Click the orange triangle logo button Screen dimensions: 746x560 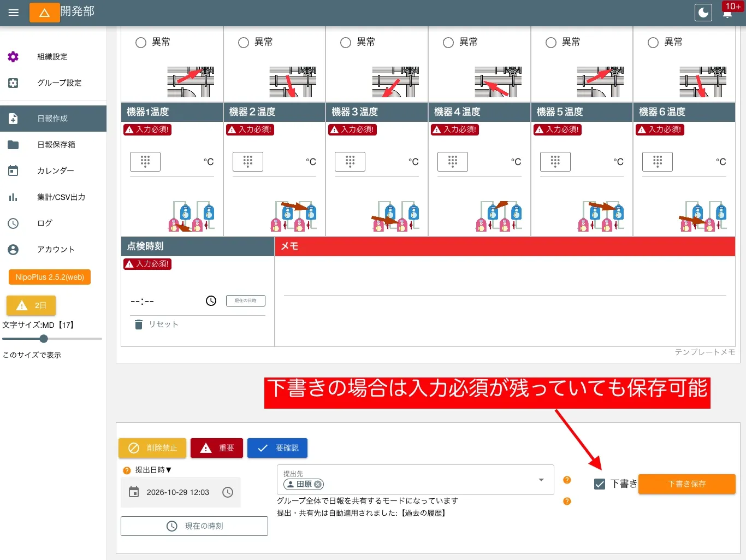(45, 13)
